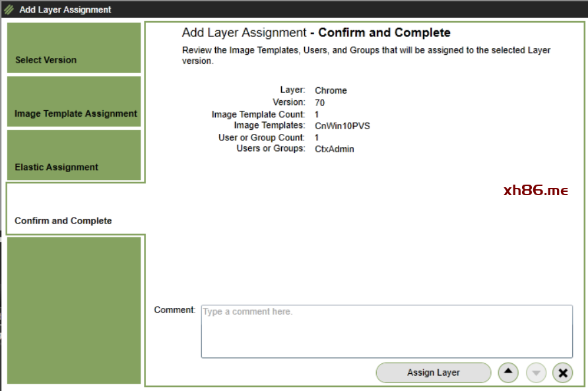Click the version value 70

(x=320, y=103)
